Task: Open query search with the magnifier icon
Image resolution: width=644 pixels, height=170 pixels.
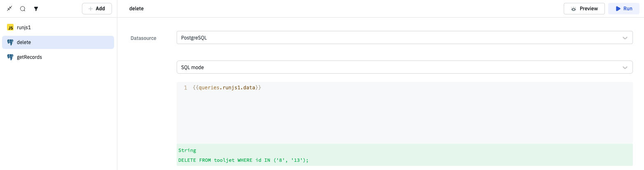Action: pyautogui.click(x=23, y=8)
